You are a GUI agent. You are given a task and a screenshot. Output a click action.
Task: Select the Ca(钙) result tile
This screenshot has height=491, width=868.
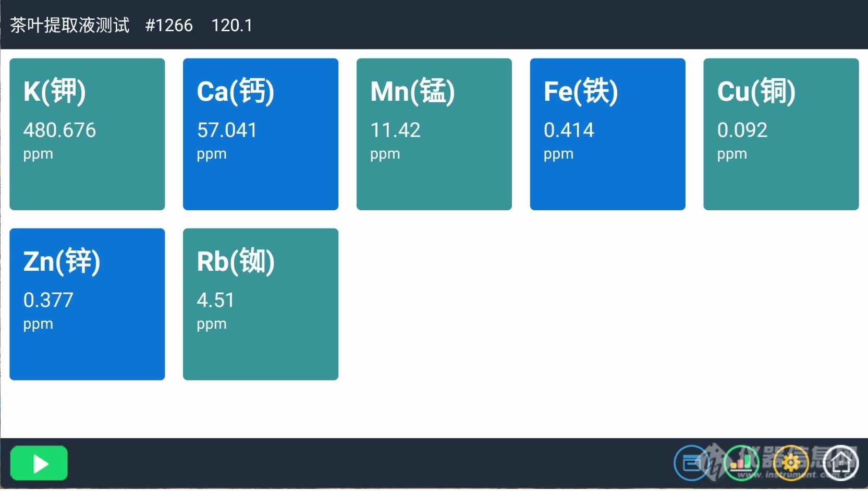[261, 134]
